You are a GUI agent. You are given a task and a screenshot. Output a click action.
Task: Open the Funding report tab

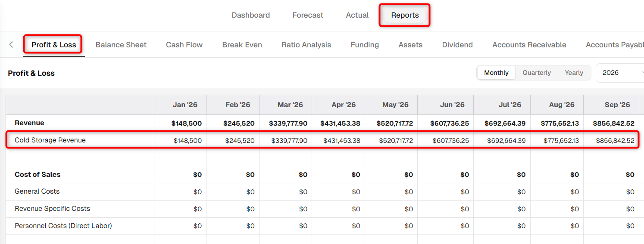coord(365,45)
